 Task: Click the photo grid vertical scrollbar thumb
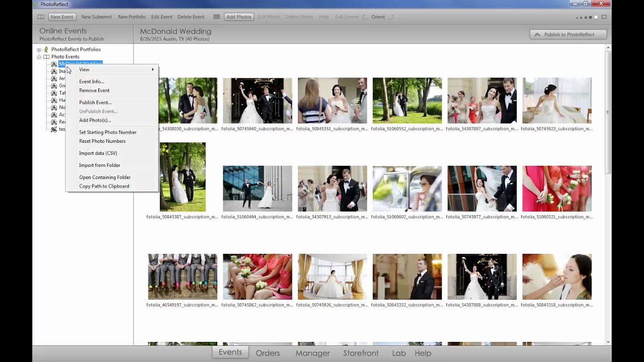tap(608, 112)
